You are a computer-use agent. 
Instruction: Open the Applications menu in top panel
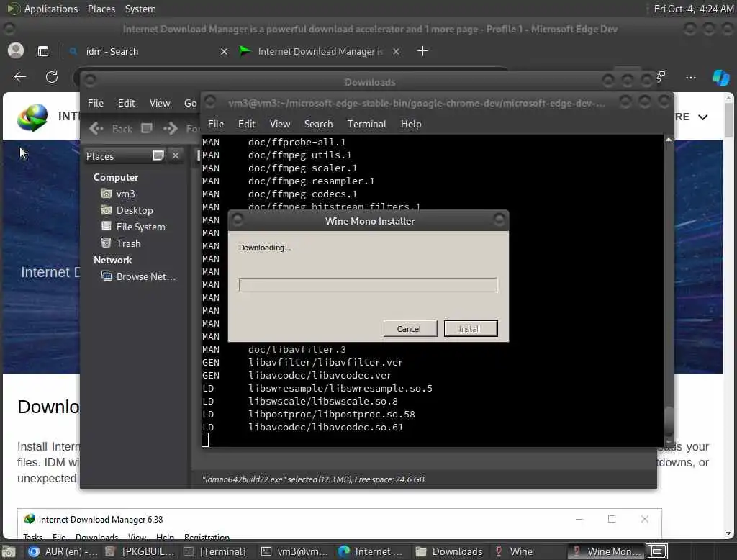pyautogui.click(x=42, y=9)
